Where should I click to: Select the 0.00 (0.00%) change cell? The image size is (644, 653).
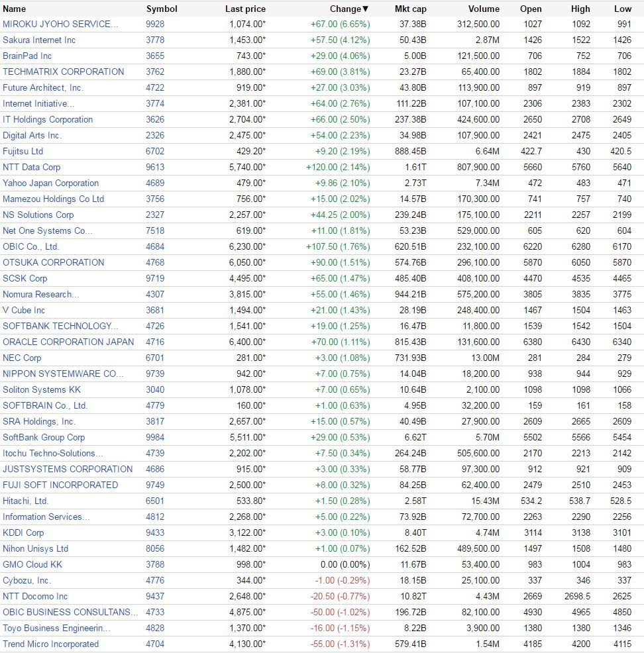pyautogui.click(x=345, y=564)
